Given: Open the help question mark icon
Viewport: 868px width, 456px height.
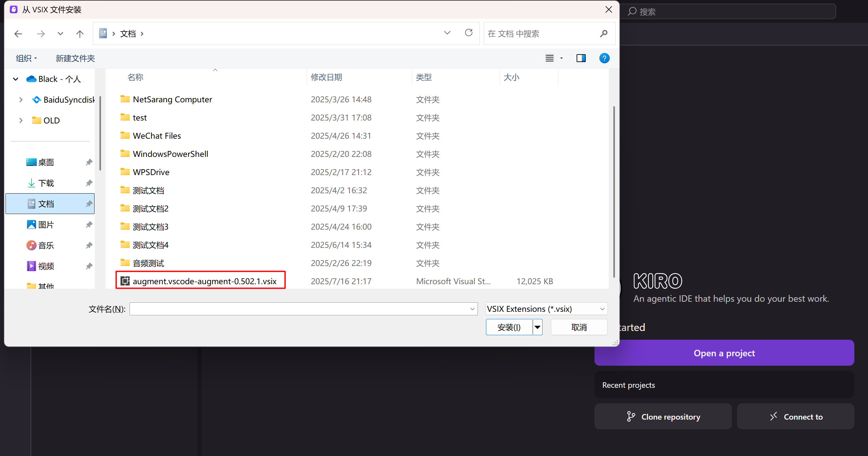Looking at the screenshot, I should pyautogui.click(x=604, y=58).
